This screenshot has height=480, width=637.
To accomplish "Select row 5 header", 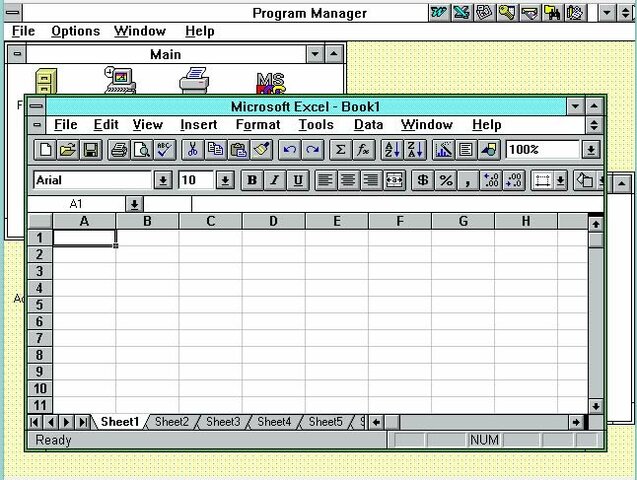I will (x=39, y=305).
